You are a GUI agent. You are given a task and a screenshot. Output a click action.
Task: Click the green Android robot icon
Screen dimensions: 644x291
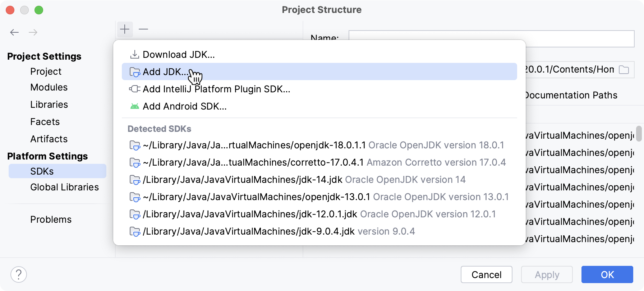click(x=135, y=106)
